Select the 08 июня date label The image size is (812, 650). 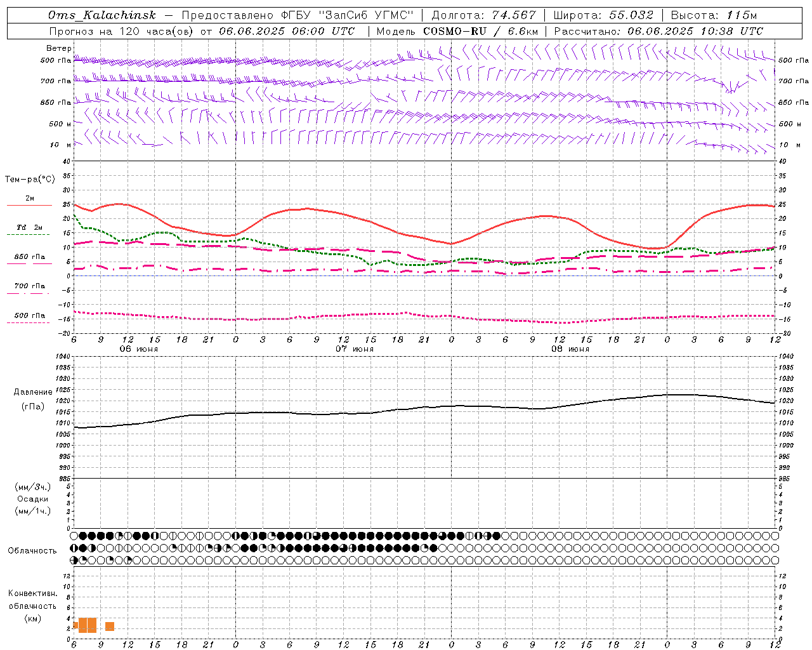click(570, 349)
